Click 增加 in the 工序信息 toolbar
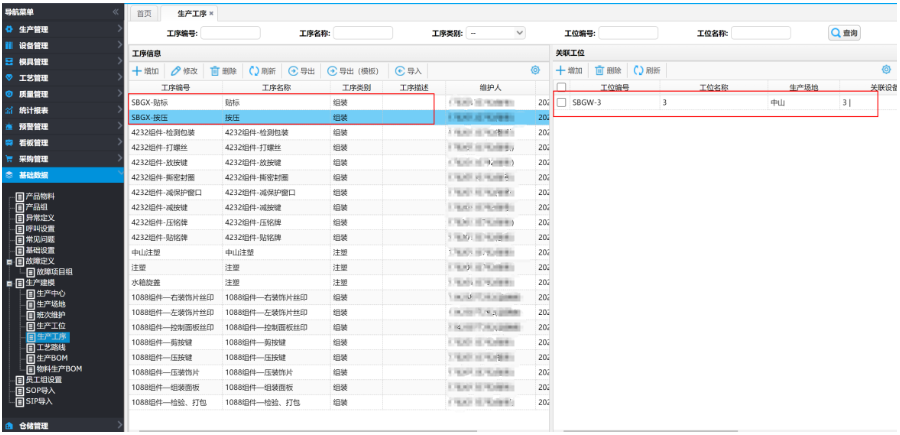 coord(145,71)
